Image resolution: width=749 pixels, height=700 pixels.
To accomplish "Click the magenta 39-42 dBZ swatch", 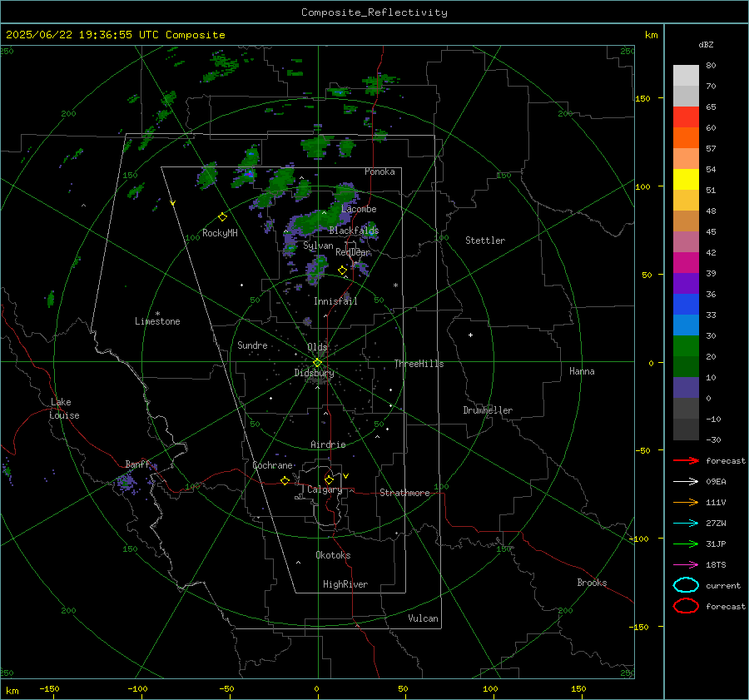I will point(686,263).
